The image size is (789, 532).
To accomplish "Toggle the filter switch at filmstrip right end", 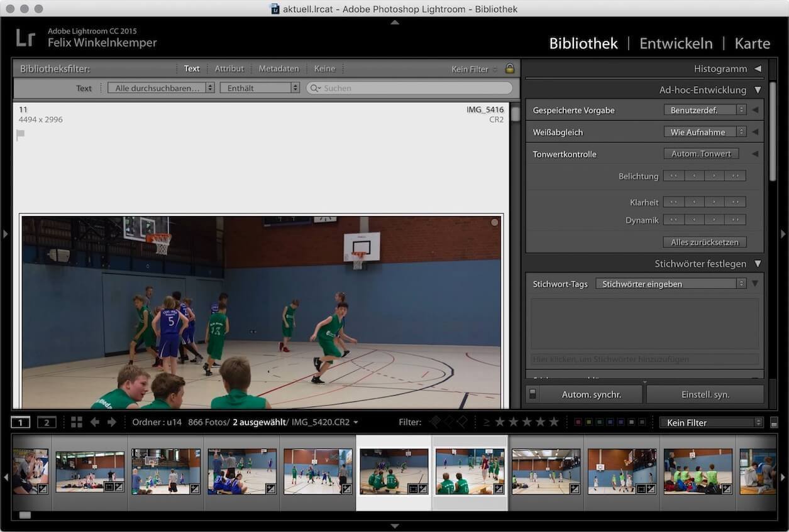I will click(x=774, y=423).
